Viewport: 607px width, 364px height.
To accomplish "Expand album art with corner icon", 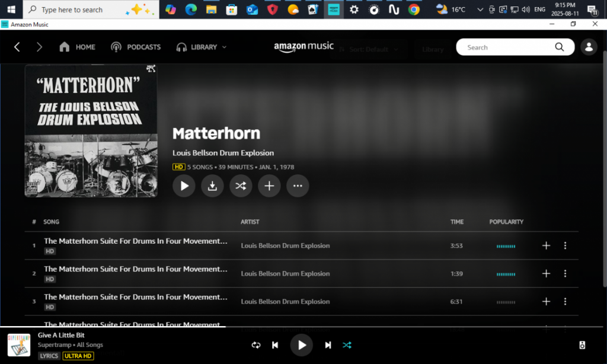I will click(151, 69).
